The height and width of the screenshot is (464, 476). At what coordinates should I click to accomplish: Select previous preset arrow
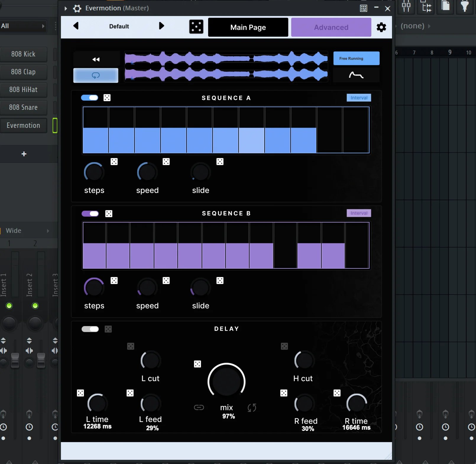click(x=76, y=26)
